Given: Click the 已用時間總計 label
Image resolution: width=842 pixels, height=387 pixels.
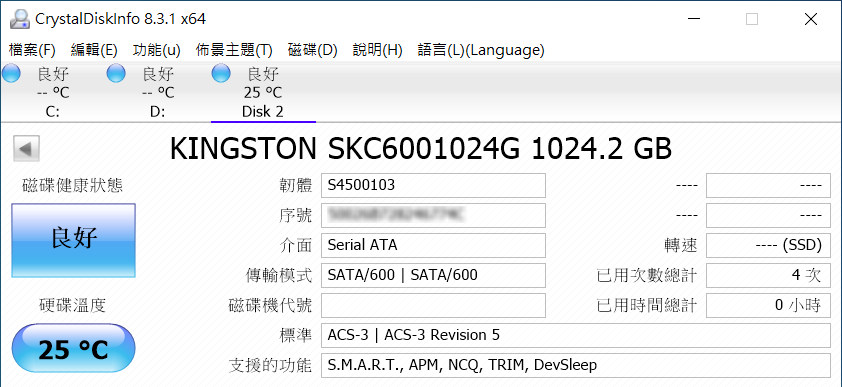Looking at the screenshot, I should pos(647,306).
